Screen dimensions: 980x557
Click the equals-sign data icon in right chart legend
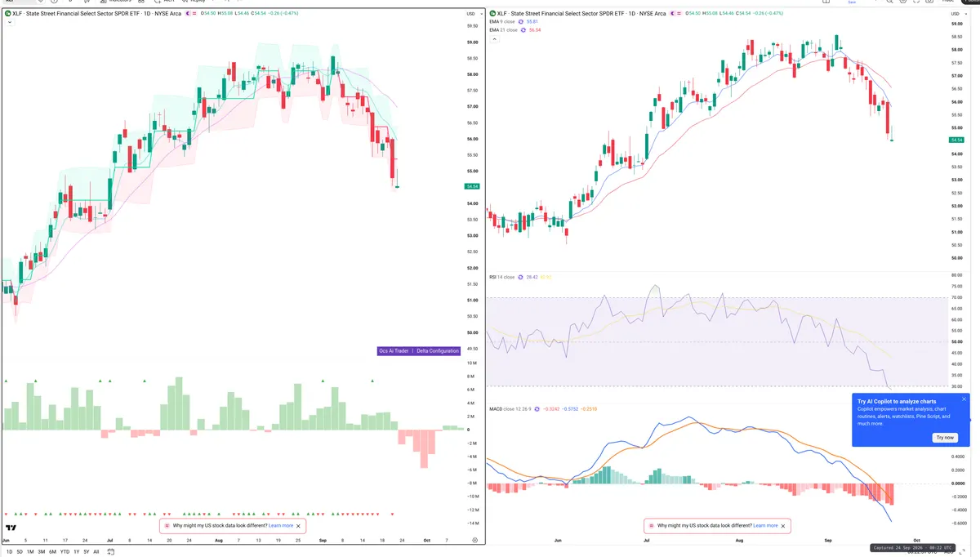(x=679, y=14)
